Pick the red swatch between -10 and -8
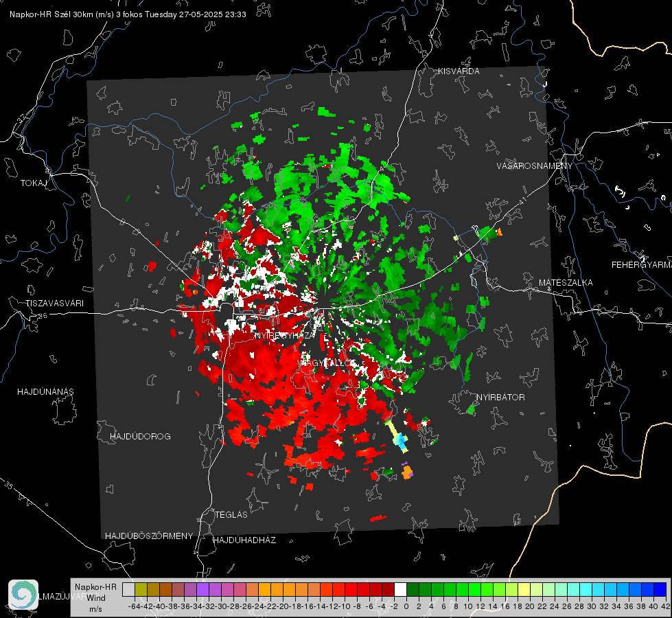The image size is (672, 618). 351,589
